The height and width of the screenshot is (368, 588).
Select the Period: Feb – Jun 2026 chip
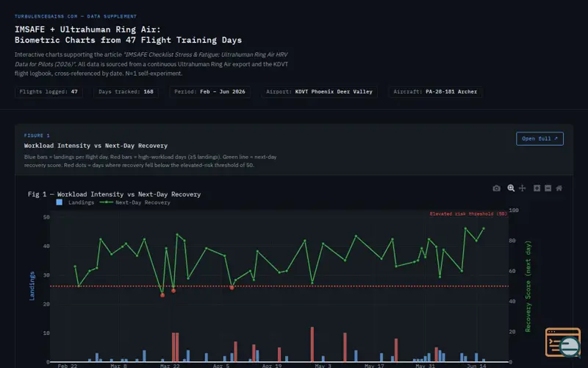209,91
